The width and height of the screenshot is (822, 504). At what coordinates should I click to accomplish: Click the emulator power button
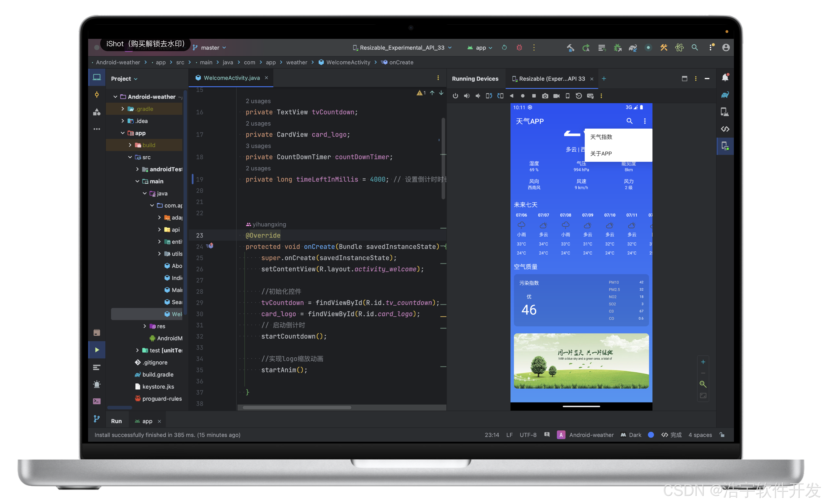455,96
